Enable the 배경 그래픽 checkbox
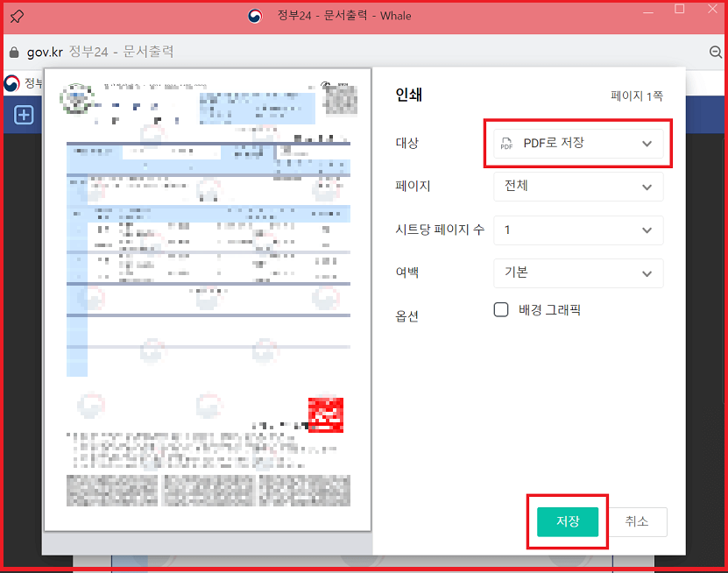This screenshot has height=573, width=728. (x=500, y=309)
